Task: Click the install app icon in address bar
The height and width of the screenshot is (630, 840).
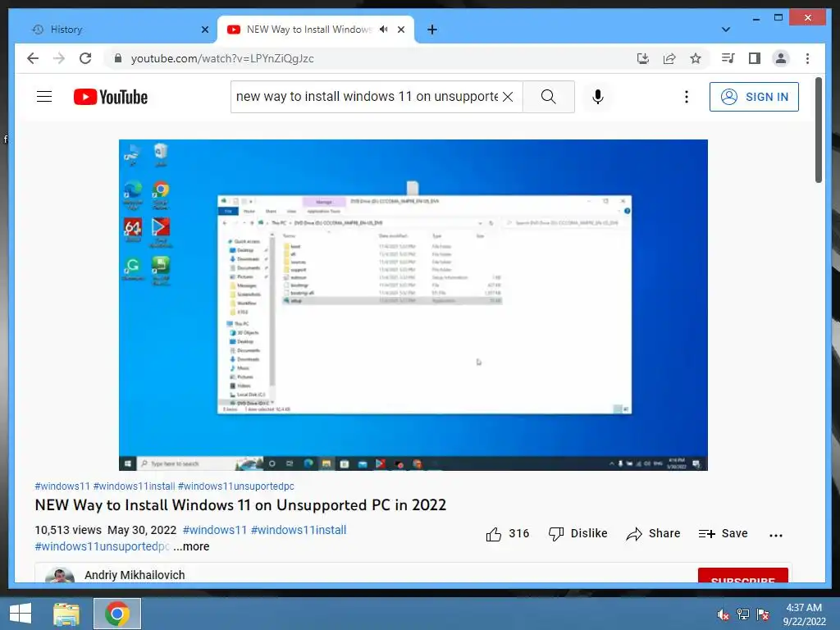Action: [x=643, y=58]
